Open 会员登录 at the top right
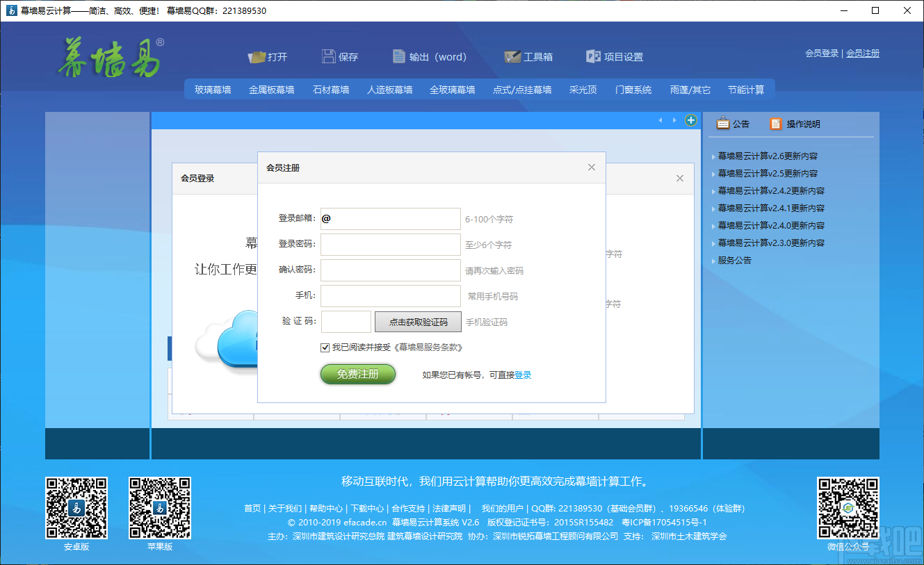Viewport: 924px width, 565px height. point(821,52)
